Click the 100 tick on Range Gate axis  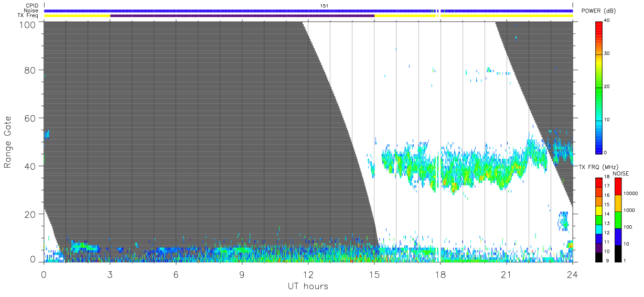(28, 24)
